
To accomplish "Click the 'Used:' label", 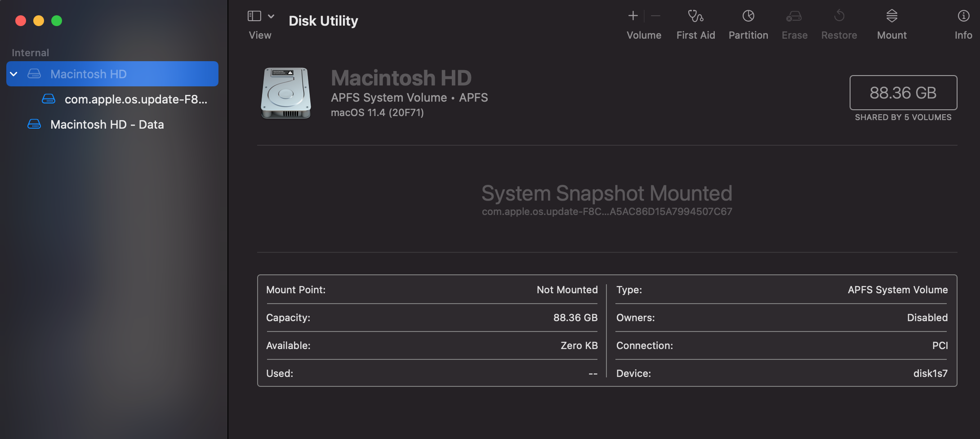I will (x=280, y=373).
